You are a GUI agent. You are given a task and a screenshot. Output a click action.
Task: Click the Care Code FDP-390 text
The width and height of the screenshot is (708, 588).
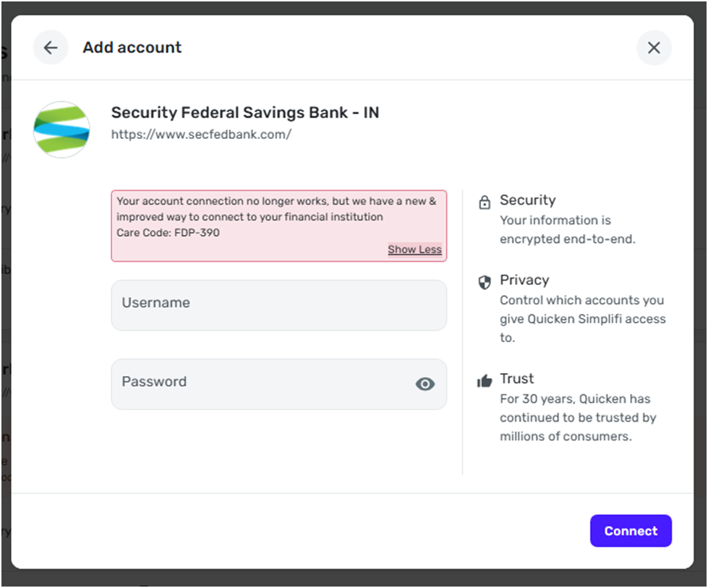168,233
